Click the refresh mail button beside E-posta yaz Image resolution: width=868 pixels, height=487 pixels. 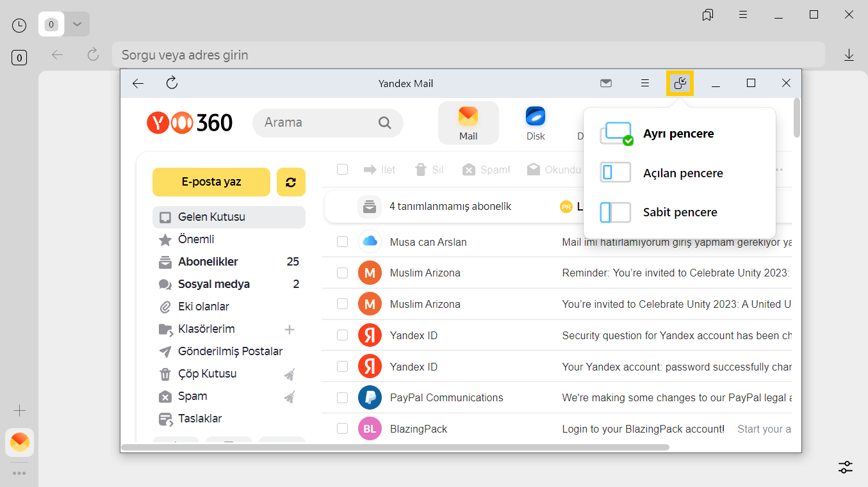point(291,182)
